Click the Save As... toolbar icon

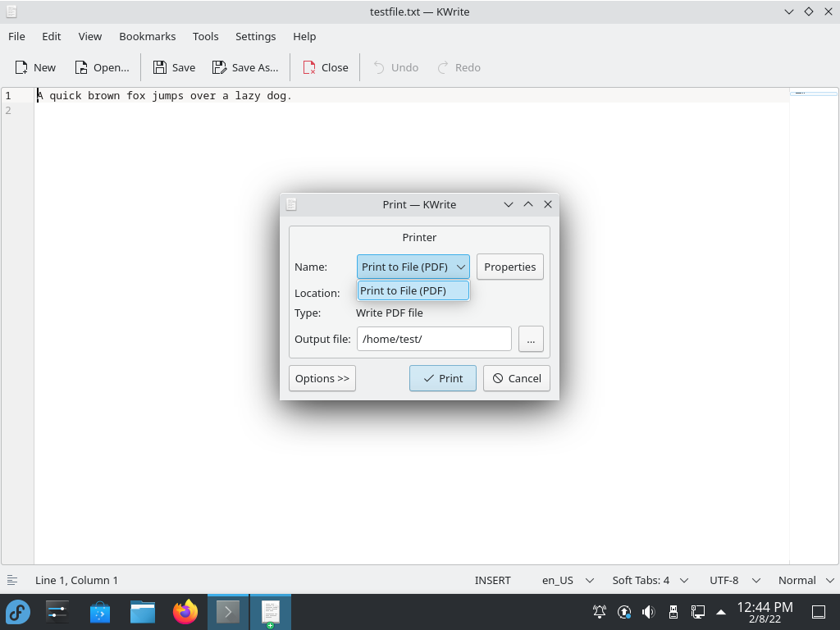(219, 67)
